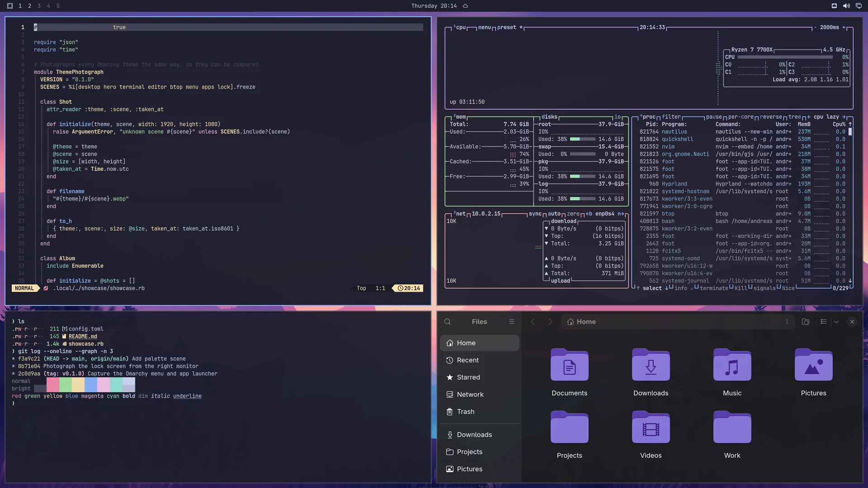Open the menu icon left of workspace 1
868x488 pixels.
point(10,6)
